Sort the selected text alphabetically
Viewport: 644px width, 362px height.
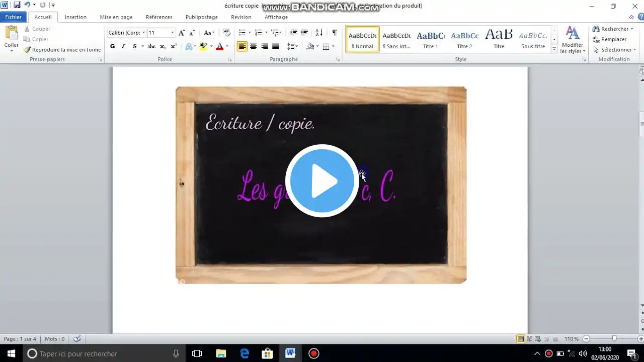coord(319,33)
